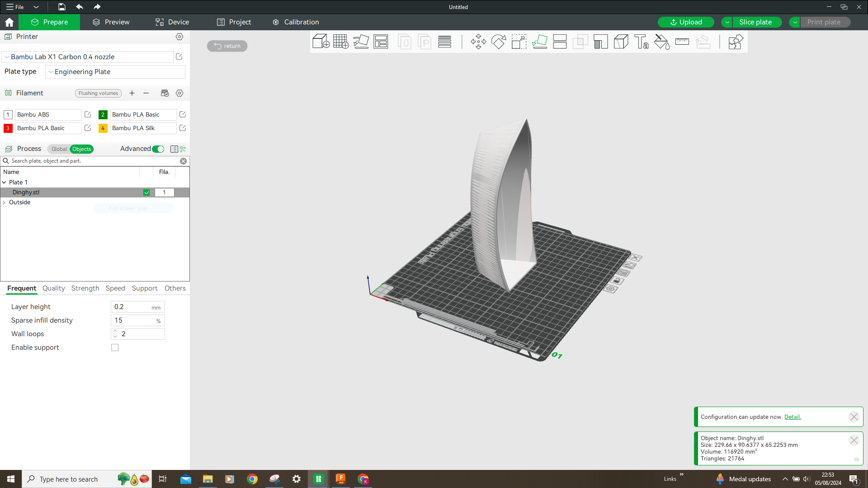The image size is (868, 488).
Task: Click the Flushing volumes button
Action: tap(98, 93)
